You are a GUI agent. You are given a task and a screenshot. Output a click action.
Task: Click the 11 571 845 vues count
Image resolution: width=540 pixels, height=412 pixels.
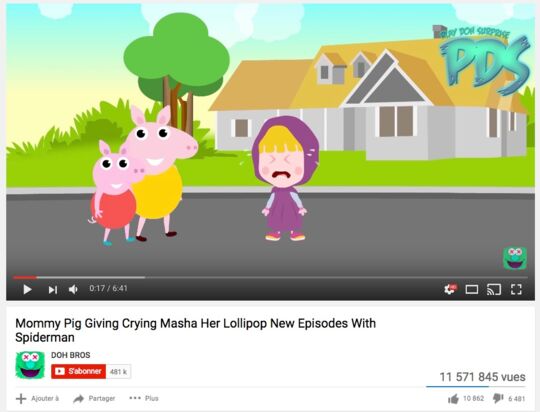point(482,377)
